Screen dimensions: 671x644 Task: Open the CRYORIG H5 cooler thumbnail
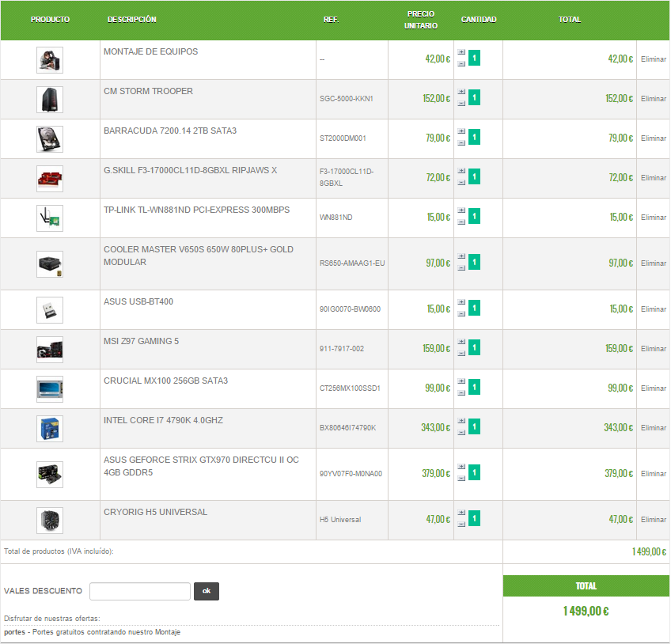(50, 521)
